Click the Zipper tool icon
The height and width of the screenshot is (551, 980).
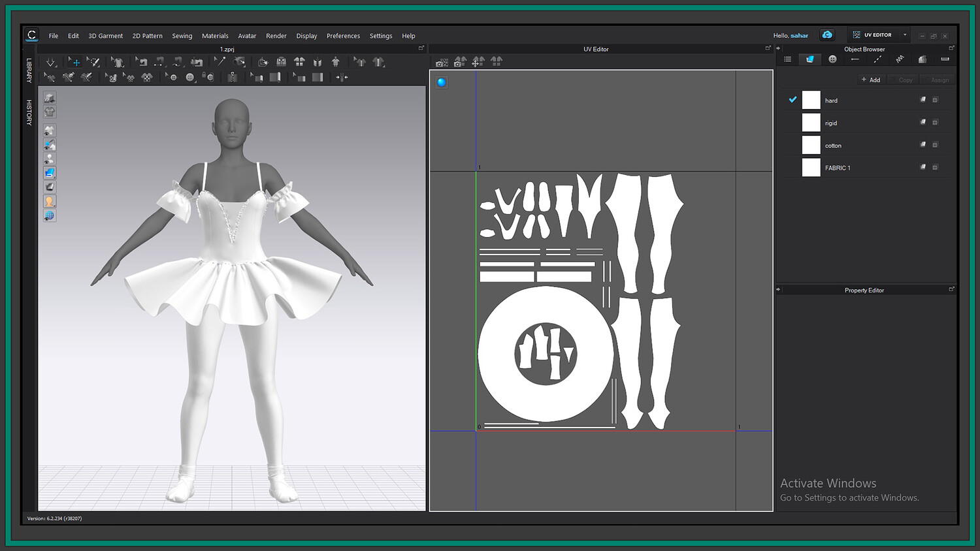[232, 77]
